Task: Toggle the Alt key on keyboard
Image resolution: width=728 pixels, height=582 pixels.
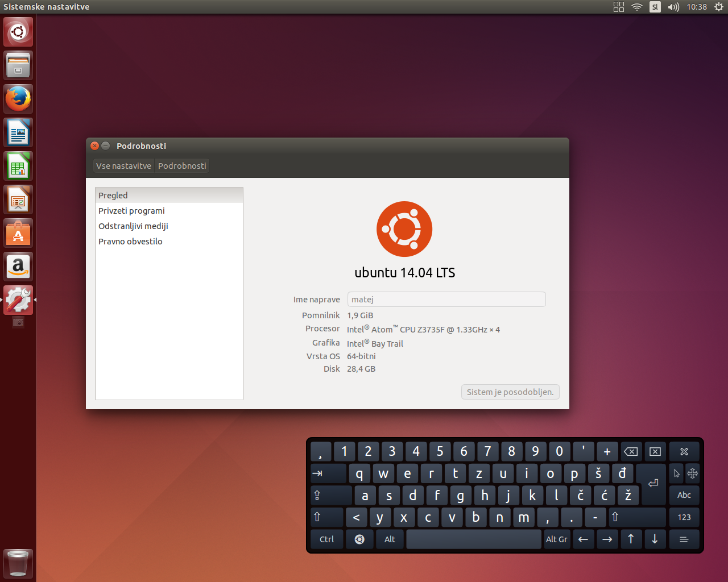Action: 390,539
